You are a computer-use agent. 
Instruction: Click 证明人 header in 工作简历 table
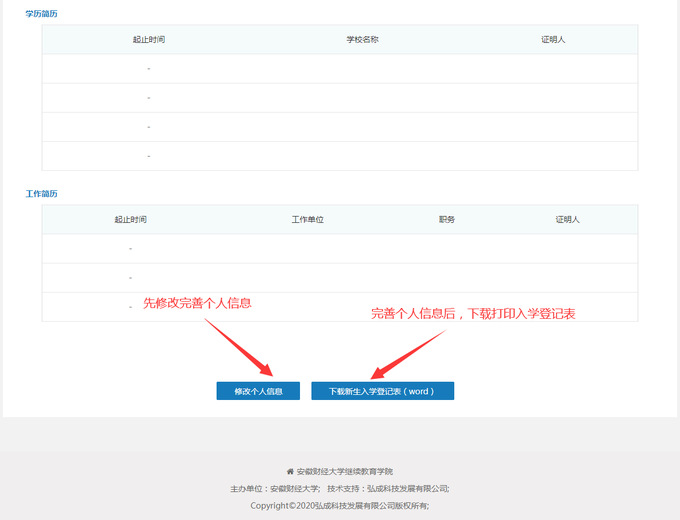[x=567, y=219]
